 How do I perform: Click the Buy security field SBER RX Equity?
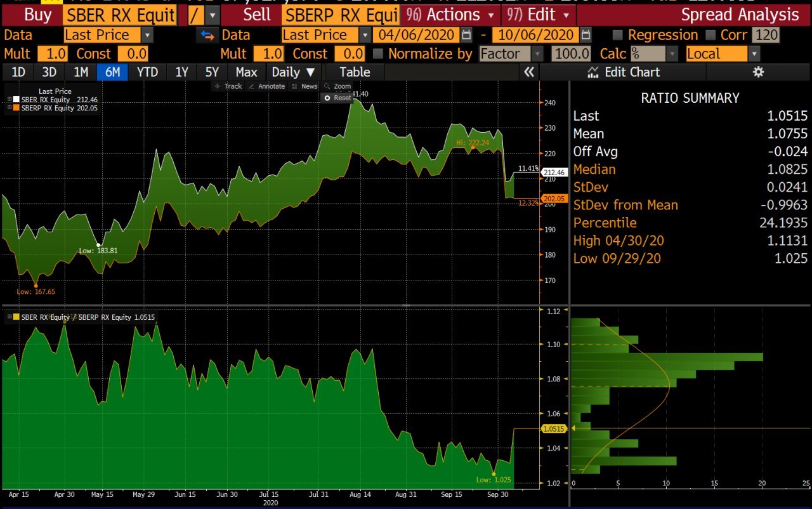[x=119, y=15]
